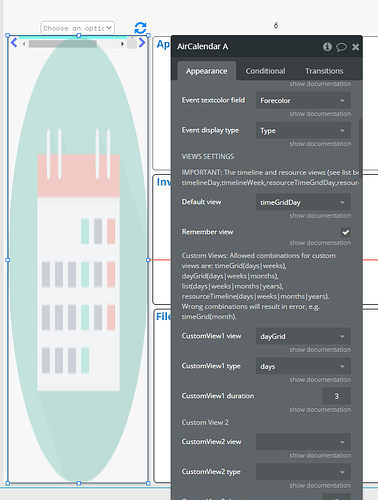This screenshot has height=500, width=378.
Task: Select the Appearance tab
Action: (x=207, y=71)
